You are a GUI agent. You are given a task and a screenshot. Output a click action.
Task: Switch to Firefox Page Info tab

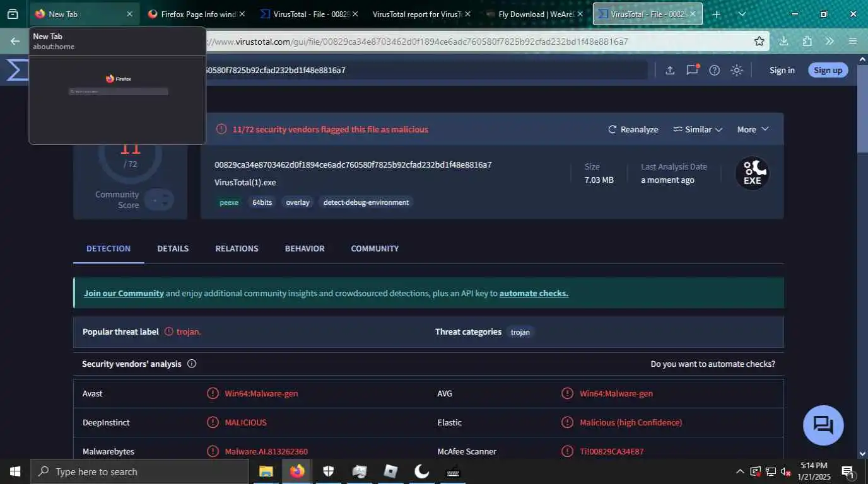pyautogui.click(x=197, y=14)
